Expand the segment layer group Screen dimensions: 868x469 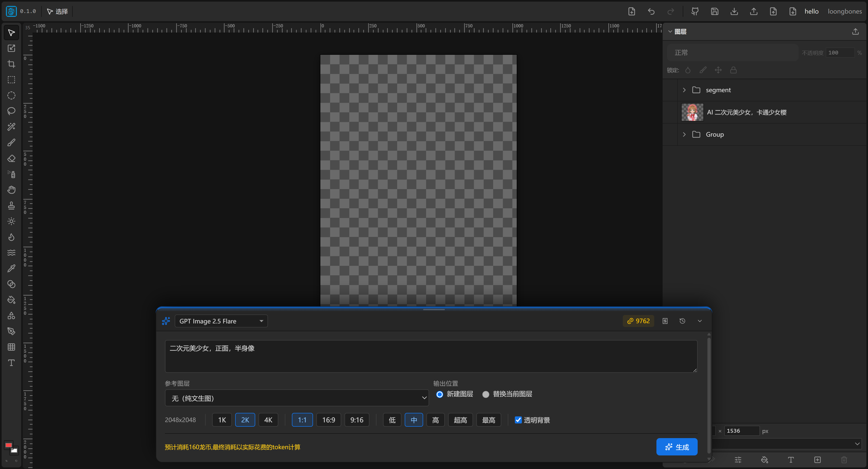coord(684,90)
